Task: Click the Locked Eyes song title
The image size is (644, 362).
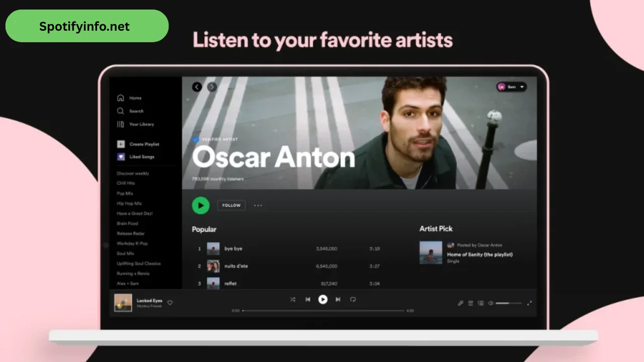Action: tap(149, 301)
